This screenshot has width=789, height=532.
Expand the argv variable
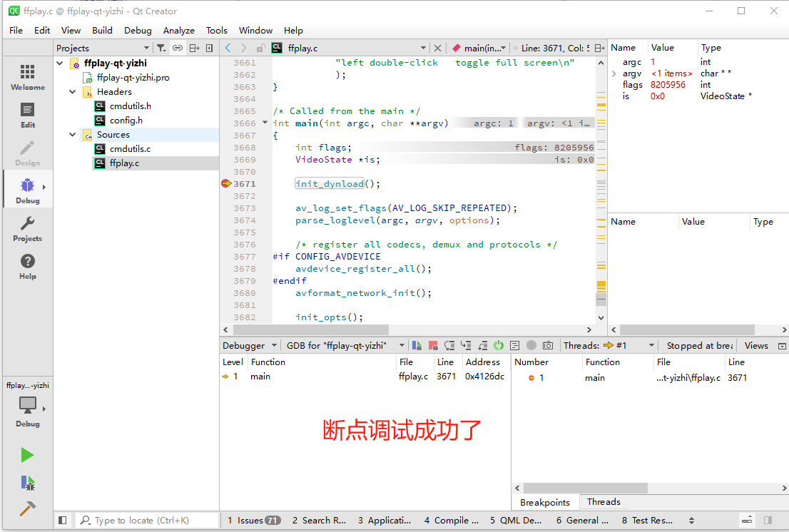click(x=614, y=73)
